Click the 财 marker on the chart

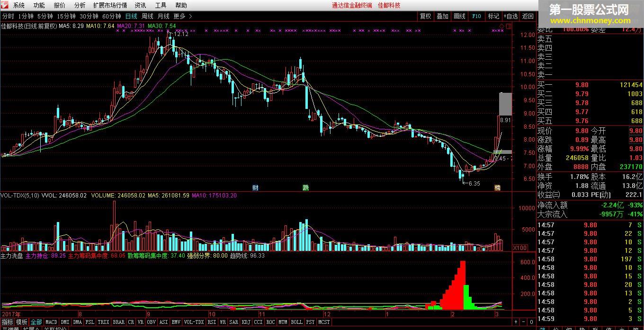(x=255, y=187)
